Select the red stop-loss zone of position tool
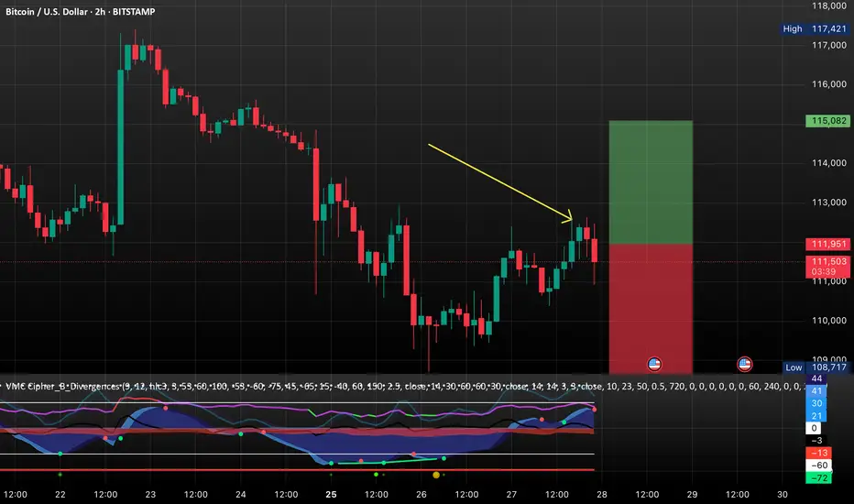Screen dimensions: 854x504 (651, 309)
